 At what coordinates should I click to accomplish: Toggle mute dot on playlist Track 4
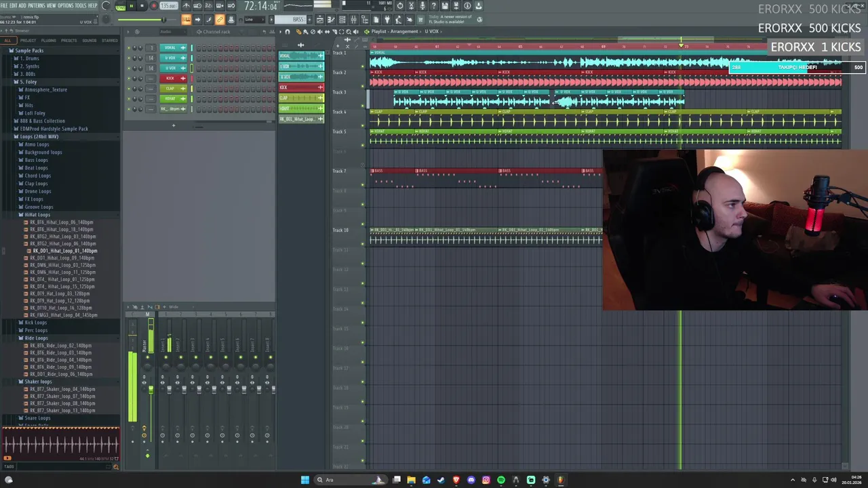[x=363, y=125]
